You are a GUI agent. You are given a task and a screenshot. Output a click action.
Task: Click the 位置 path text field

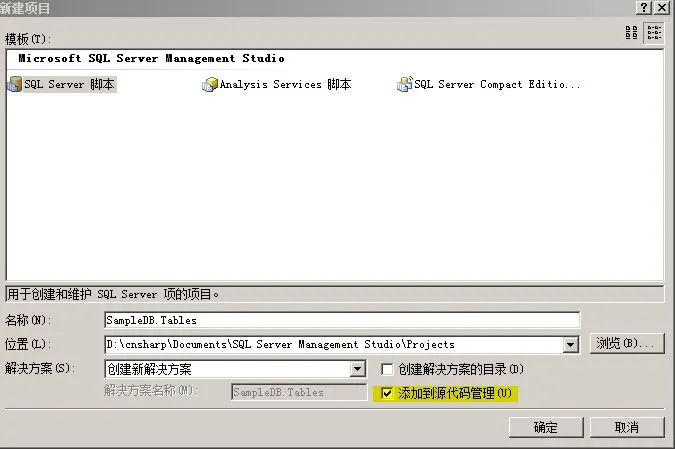coord(334,344)
